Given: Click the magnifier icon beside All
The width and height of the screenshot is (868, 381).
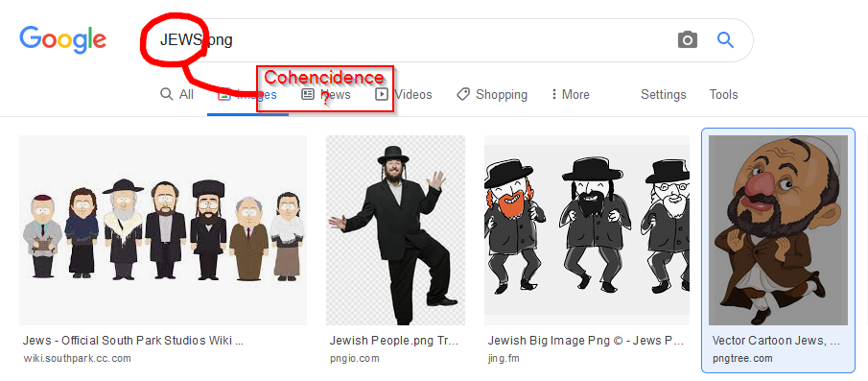Looking at the screenshot, I should tap(166, 94).
